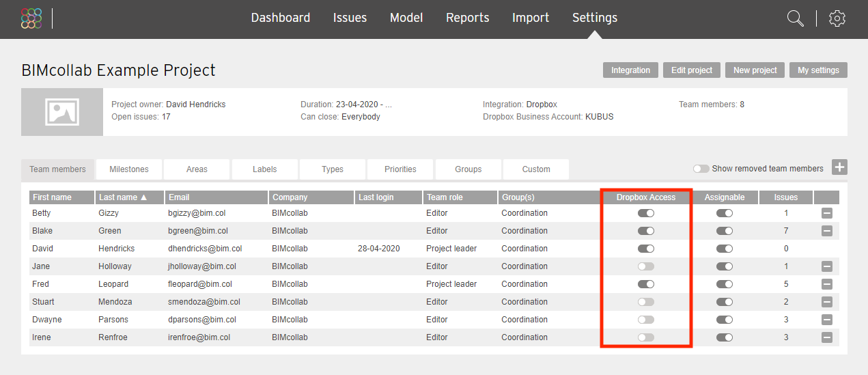Toggle Assignable for Stuart Mendoza

[725, 302]
